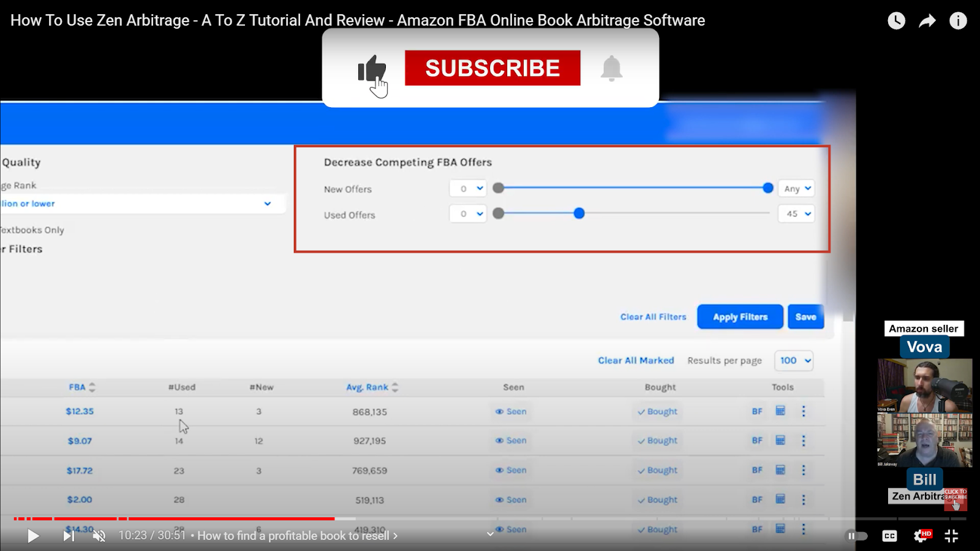Viewport: 980px width, 551px height.
Task: Click New Offers slider right handle
Action: tap(768, 188)
